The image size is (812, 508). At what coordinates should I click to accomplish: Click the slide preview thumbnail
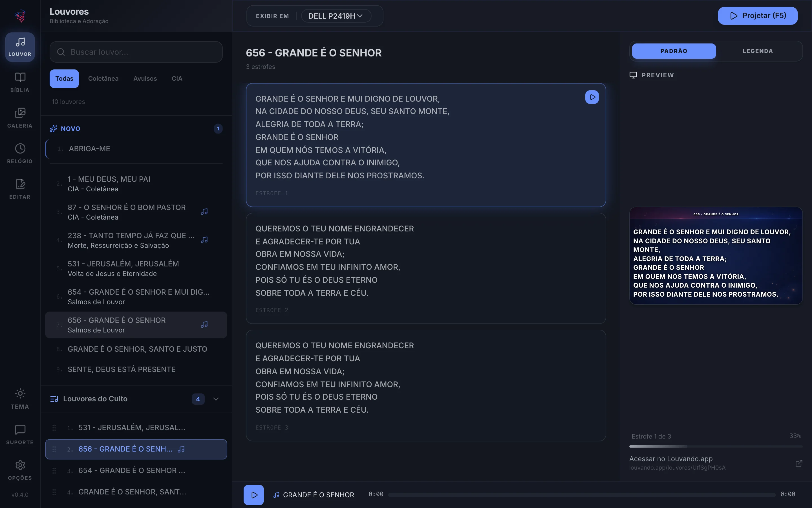pyautogui.click(x=716, y=256)
